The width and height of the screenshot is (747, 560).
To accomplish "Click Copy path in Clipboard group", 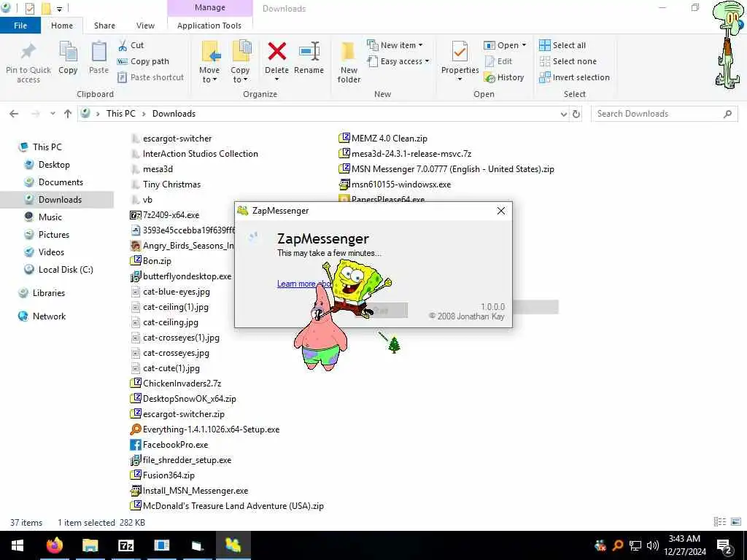I will tap(143, 61).
